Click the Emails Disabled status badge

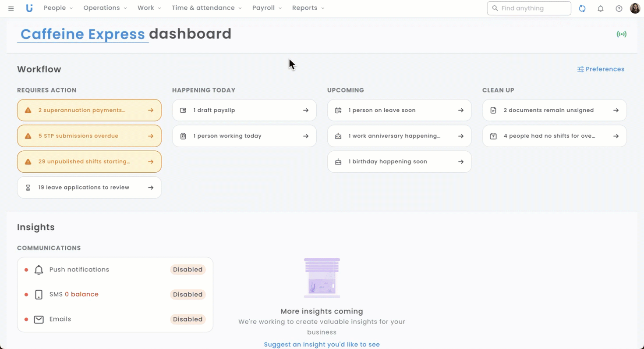[x=188, y=319]
